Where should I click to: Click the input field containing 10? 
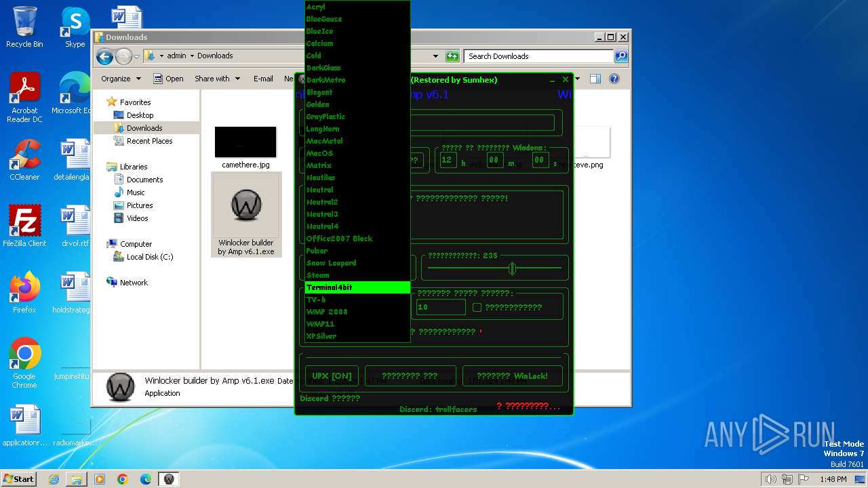click(x=441, y=307)
